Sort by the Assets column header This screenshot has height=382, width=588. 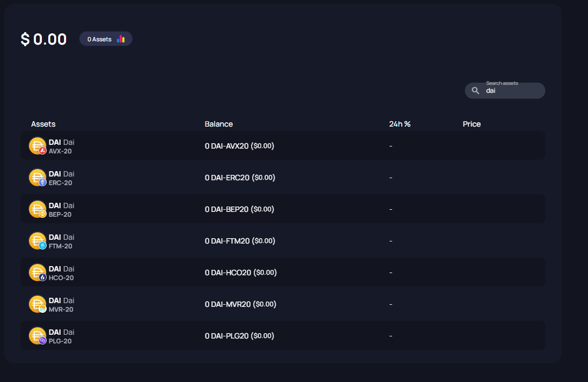pos(43,124)
